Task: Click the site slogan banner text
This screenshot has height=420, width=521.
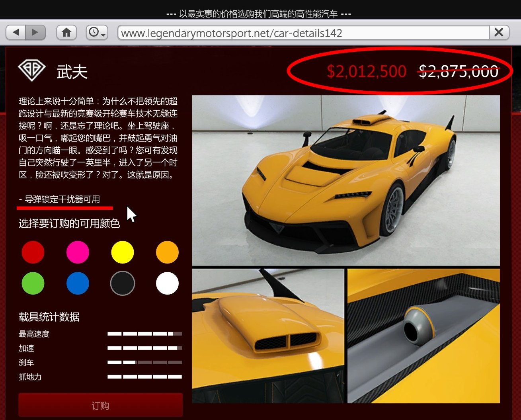Action: click(x=259, y=14)
